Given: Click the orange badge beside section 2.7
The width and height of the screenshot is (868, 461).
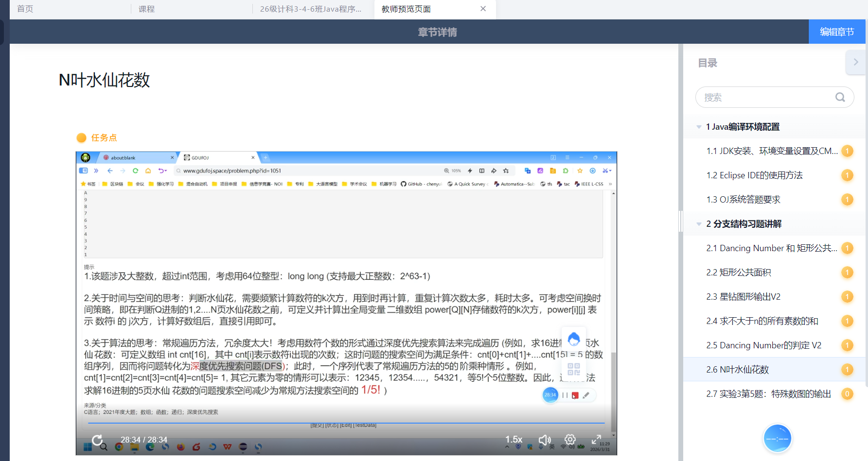Looking at the screenshot, I should coord(847,394).
